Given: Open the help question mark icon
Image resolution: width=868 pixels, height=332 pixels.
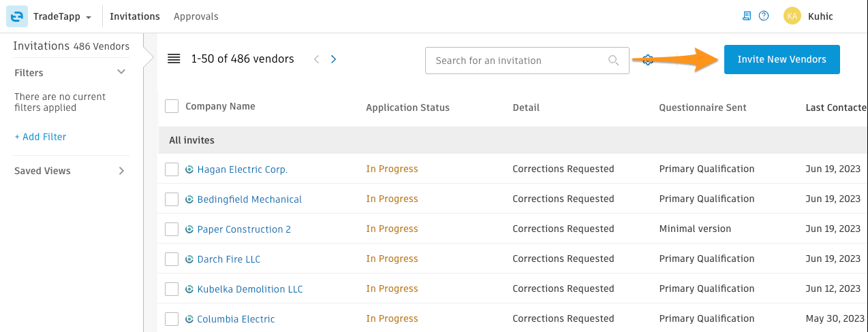Looking at the screenshot, I should coord(764,16).
